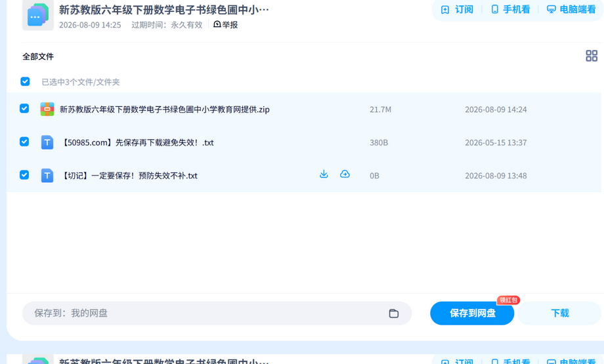Open 电脑端看 desktop client option
Viewport: 604px width, 364px height.
571,9
